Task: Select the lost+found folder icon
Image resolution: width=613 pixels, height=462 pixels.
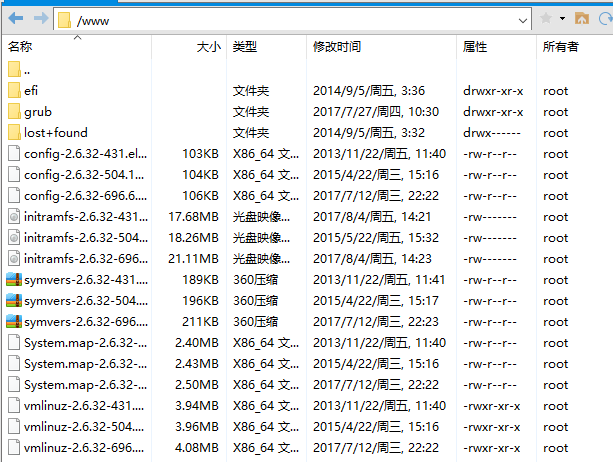Action: click(x=14, y=132)
